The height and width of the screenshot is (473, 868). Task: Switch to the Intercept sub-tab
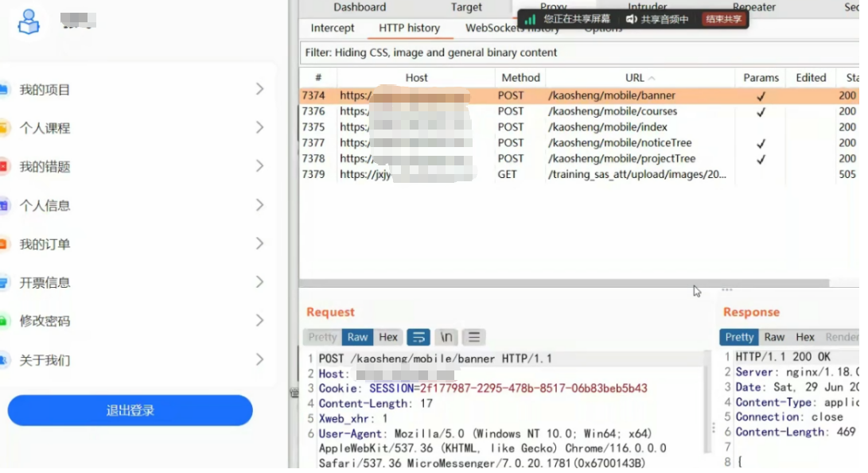(333, 28)
